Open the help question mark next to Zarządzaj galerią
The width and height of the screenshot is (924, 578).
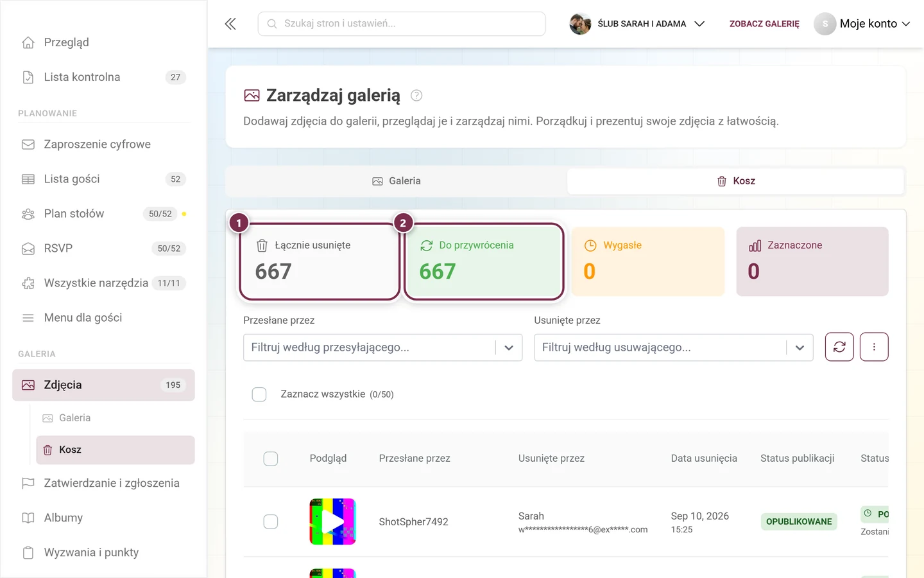[416, 96]
